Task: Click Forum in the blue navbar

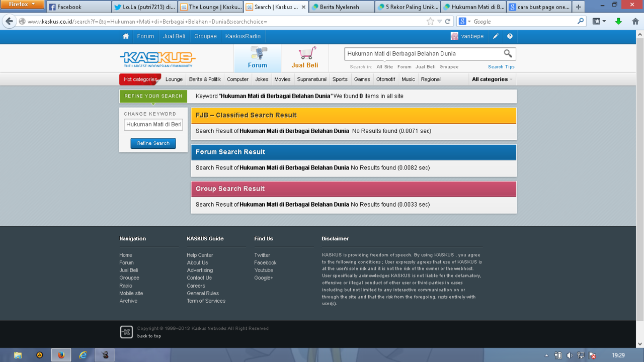Action: pyautogui.click(x=145, y=36)
